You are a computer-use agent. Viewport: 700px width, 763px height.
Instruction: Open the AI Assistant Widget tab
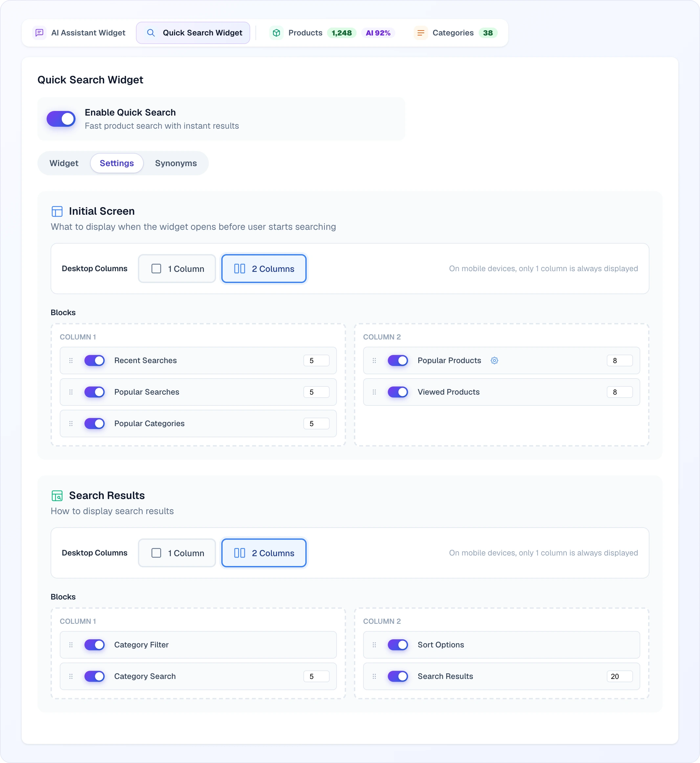coord(79,33)
